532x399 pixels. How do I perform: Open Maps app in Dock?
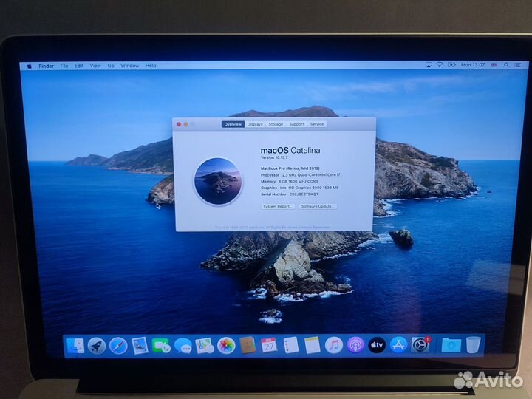[204, 346]
